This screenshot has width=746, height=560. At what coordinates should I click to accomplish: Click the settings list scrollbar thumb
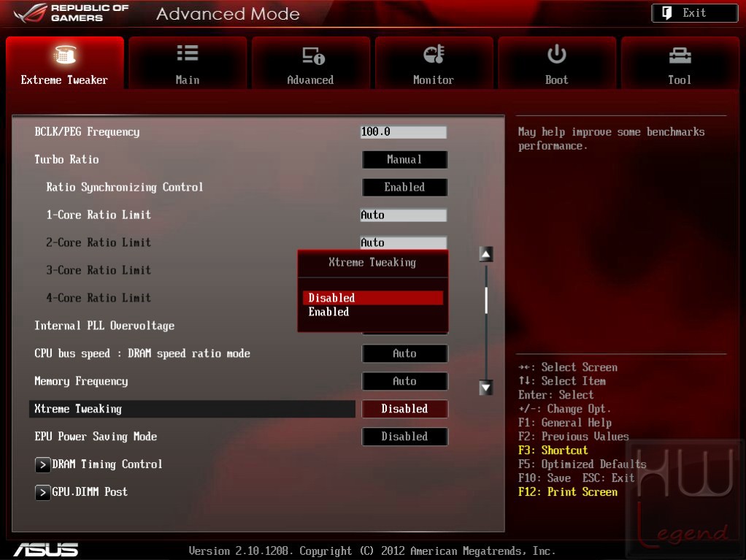[x=485, y=300]
